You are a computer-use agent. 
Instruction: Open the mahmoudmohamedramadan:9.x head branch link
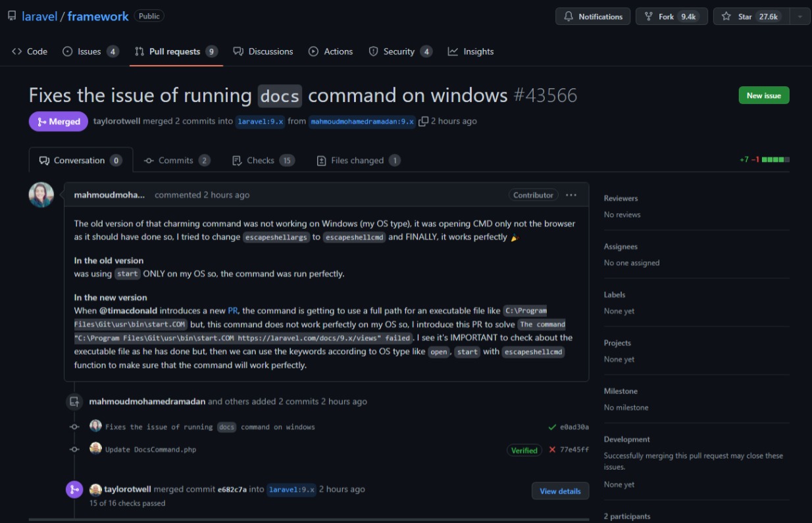pos(362,121)
